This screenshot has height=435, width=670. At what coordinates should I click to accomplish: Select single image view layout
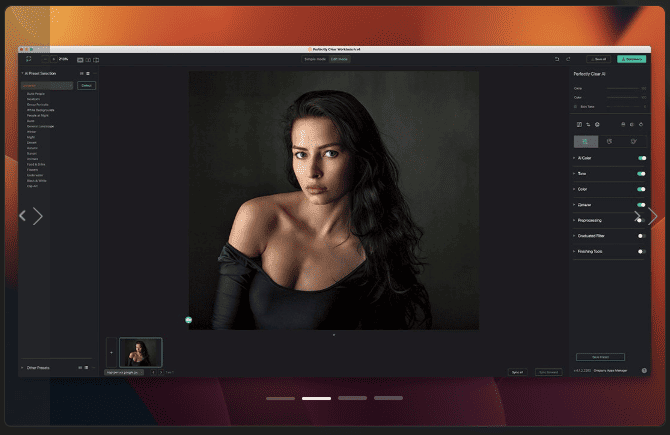click(x=80, y=60)
